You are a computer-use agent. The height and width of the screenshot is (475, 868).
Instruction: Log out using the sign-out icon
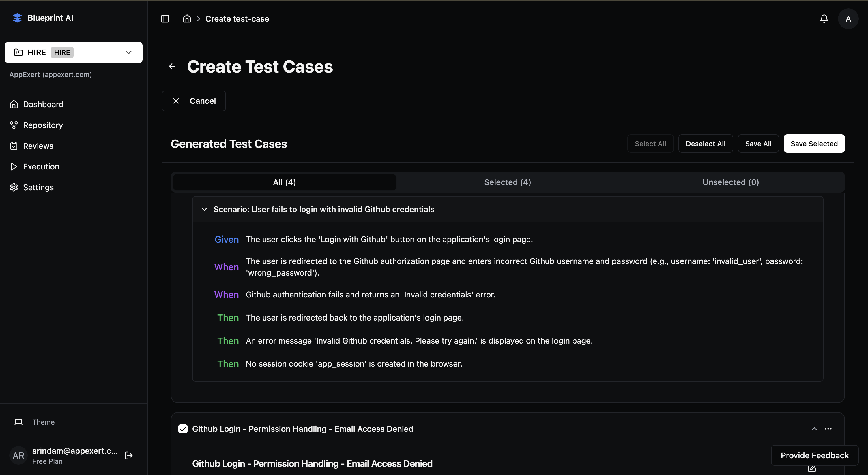128,455
